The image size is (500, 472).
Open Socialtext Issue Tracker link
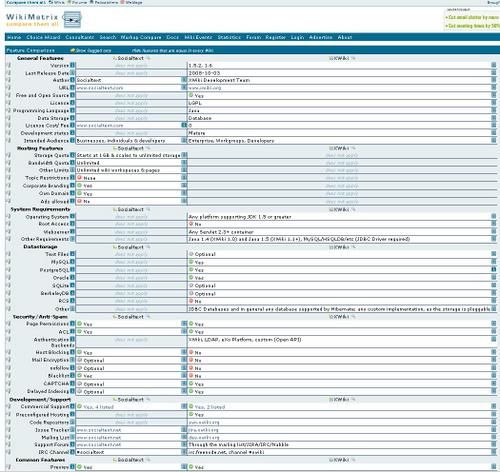click(x=99, y=430)
